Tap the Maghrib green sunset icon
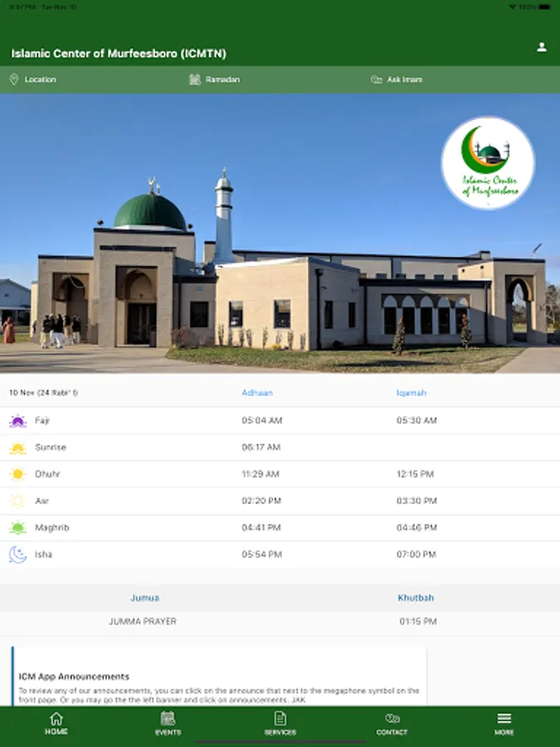Image resolution: width=560 pixels, height=747 pixels. [17, 527]
